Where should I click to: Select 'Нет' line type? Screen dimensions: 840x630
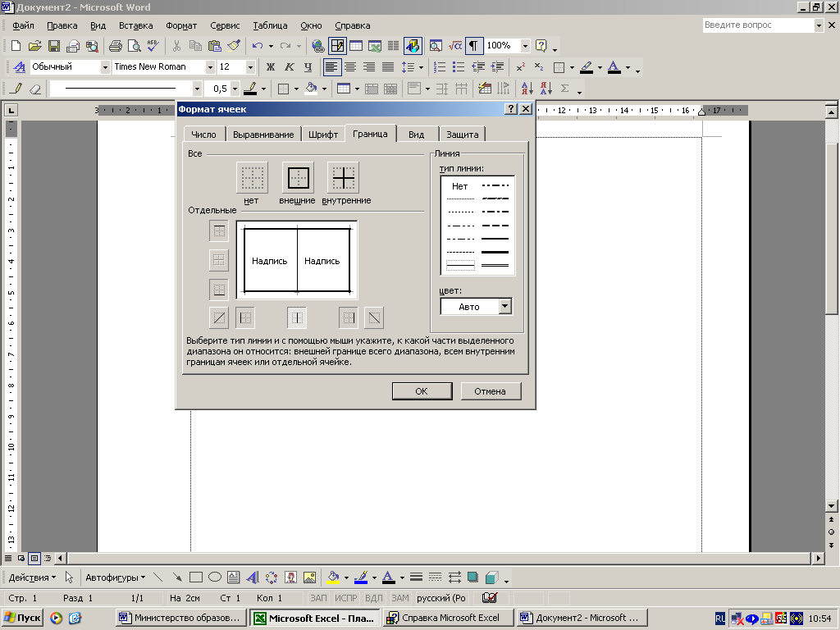[459, 186]
